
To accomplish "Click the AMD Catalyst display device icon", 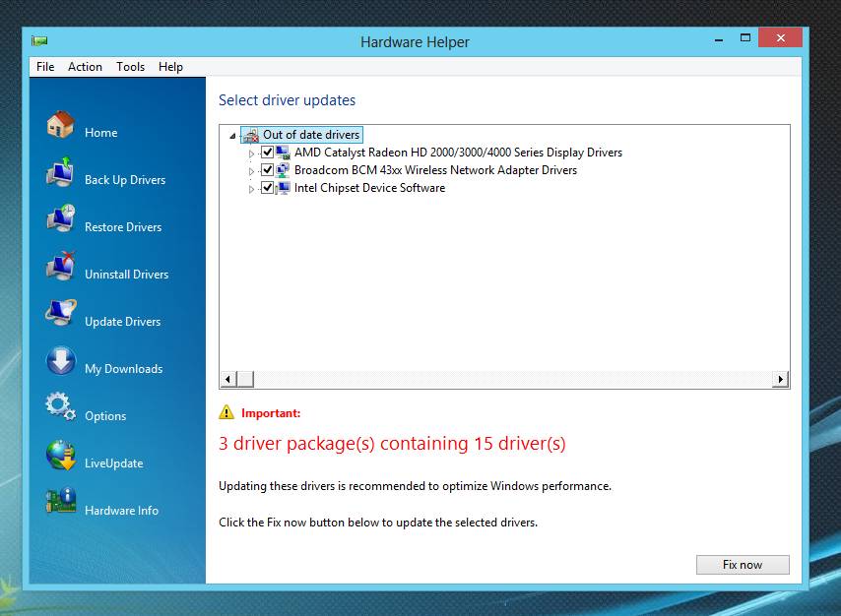I will pos(283,153).
